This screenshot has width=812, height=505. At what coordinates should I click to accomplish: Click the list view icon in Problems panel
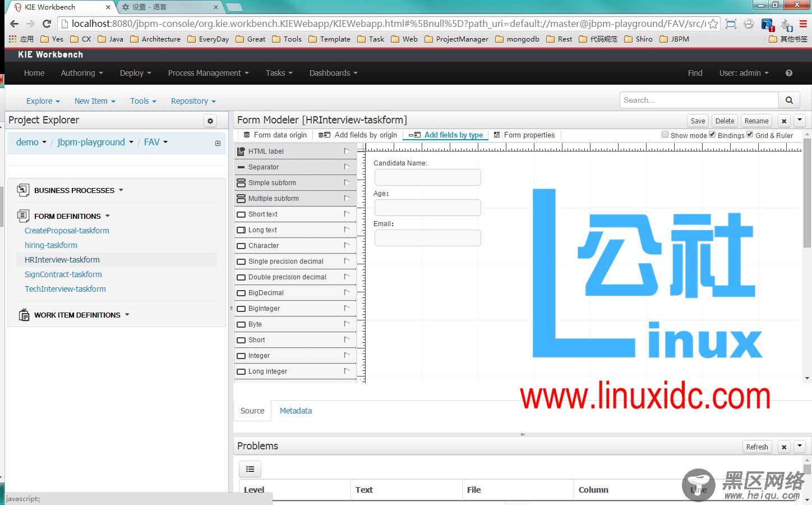pos(250,469)
